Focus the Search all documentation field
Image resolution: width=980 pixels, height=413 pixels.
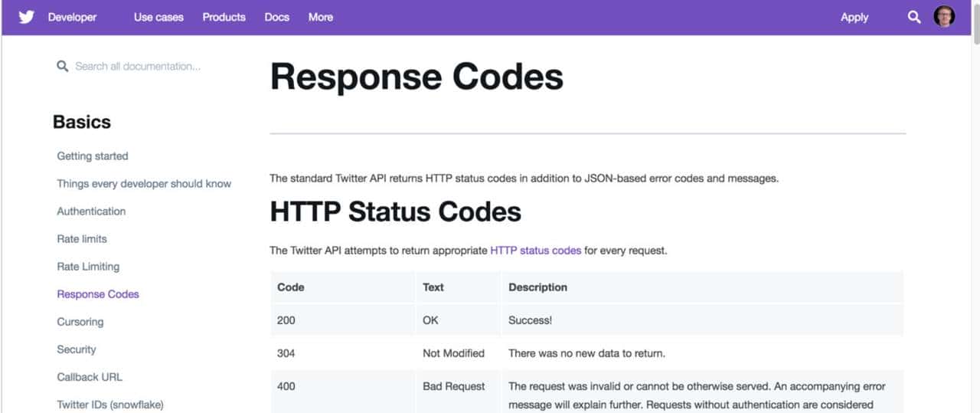[138, 67]
